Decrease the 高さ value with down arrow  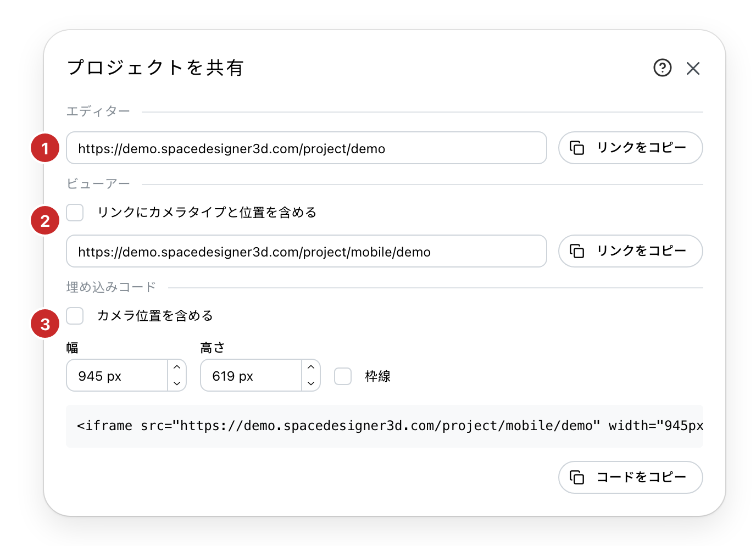coord(311,383)
